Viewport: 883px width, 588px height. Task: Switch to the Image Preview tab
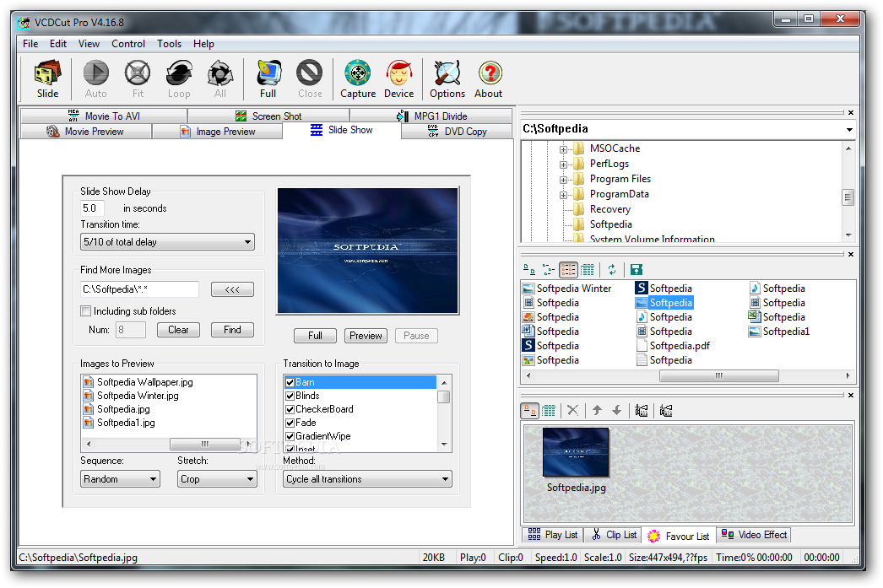[217, 131]
